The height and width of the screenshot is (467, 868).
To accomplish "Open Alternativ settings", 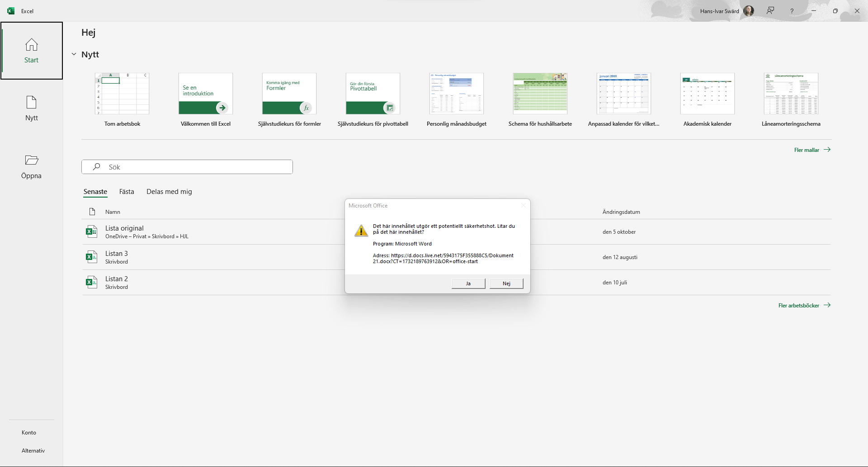I will 33,451.
